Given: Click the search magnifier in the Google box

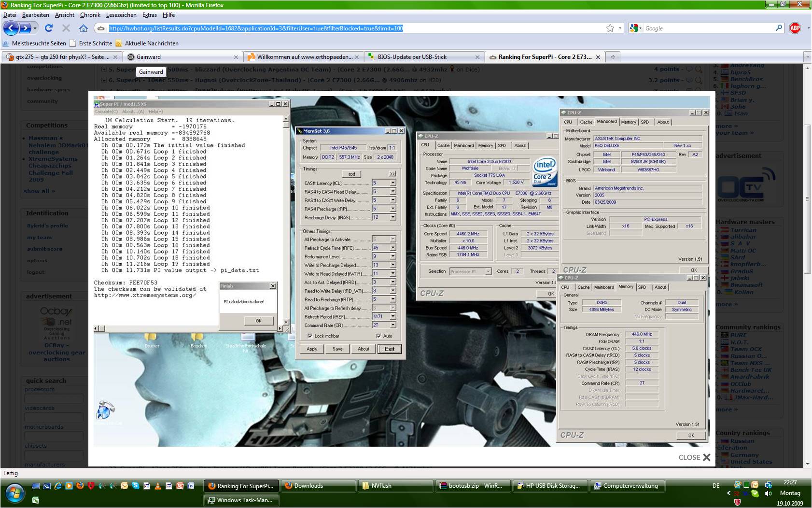Looking at the screenshot, I should click(779, 28).
